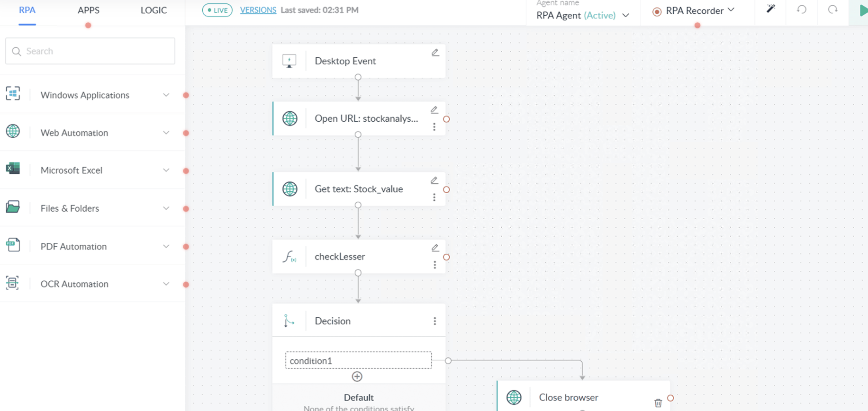This screenshot has width=868, height=411.
Task: Open the RPA Agent name dropdown
Action: (625, 16)
